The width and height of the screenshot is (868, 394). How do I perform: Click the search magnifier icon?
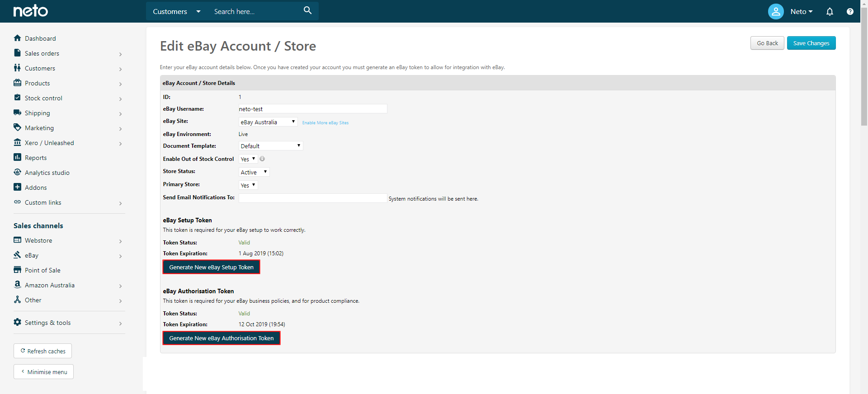[307, 10]
